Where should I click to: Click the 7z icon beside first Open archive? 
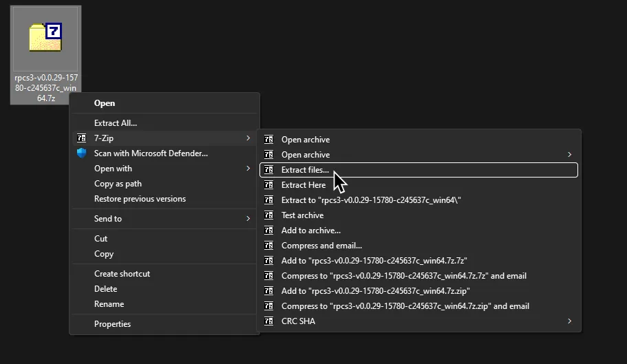[x=268, y=140]
